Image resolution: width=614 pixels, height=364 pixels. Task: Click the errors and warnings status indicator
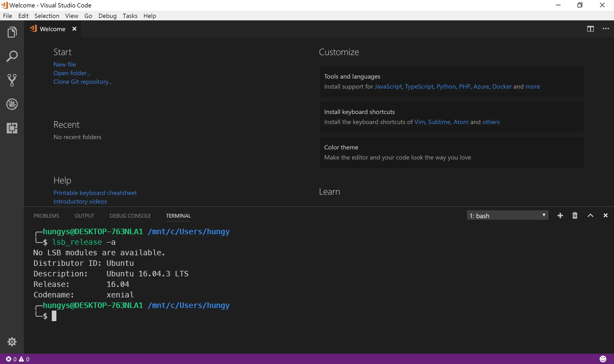coord(18,359)
